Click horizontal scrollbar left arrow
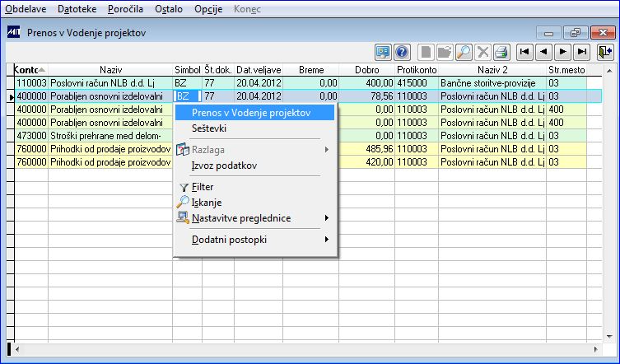The height and width of the screenshot is (364, 620). [17, 349]
